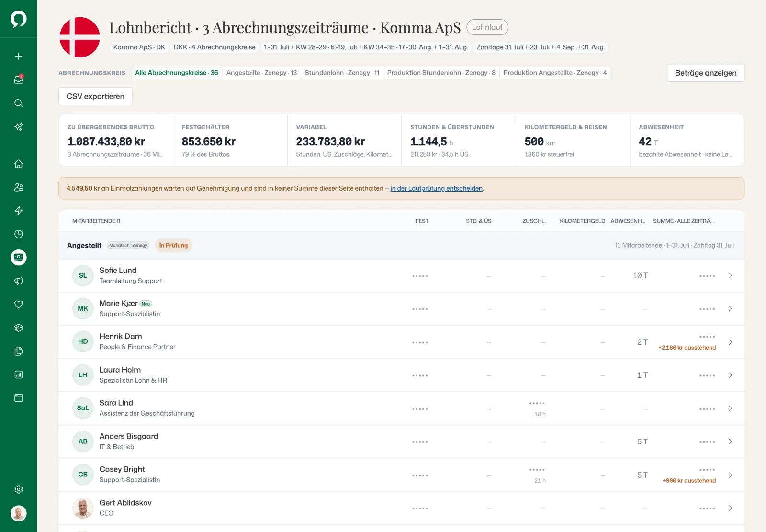Open the AI sparkle assistant icon
Viewport: 766px width, 532px height.
point(19,126)
